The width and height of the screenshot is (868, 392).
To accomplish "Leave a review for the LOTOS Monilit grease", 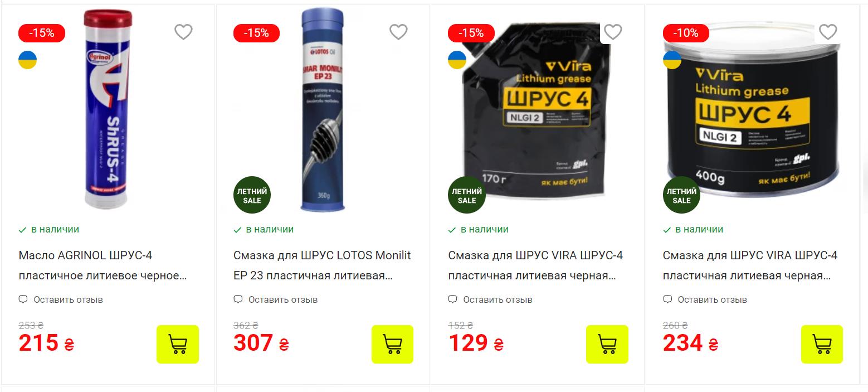I will click(276, 299).
